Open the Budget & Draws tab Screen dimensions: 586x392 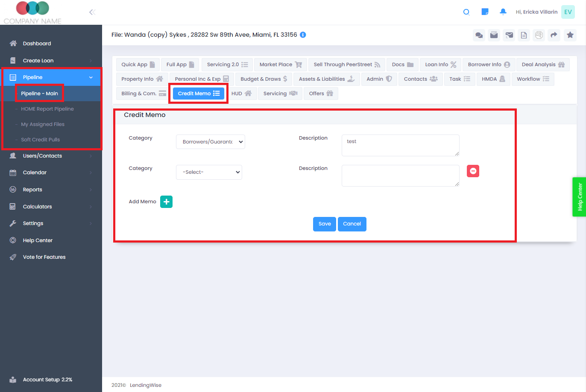pyautogui.click(x=264, y=79)
